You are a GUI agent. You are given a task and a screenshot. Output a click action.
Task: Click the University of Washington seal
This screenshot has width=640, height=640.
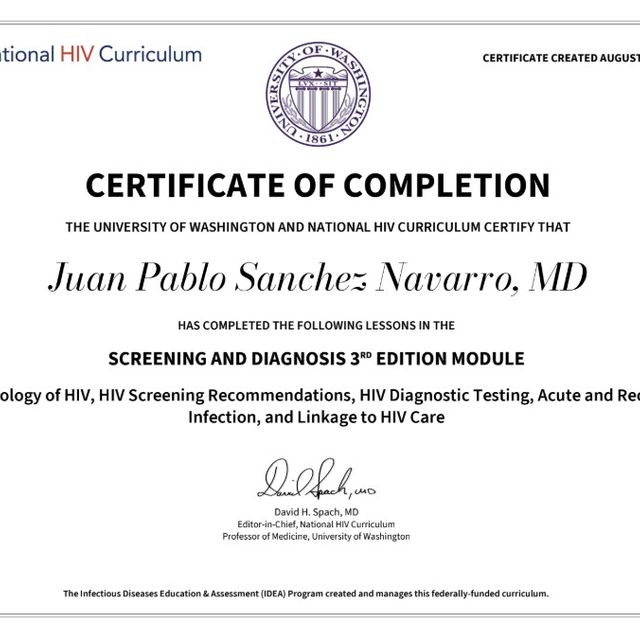click(x=318, y=94)
